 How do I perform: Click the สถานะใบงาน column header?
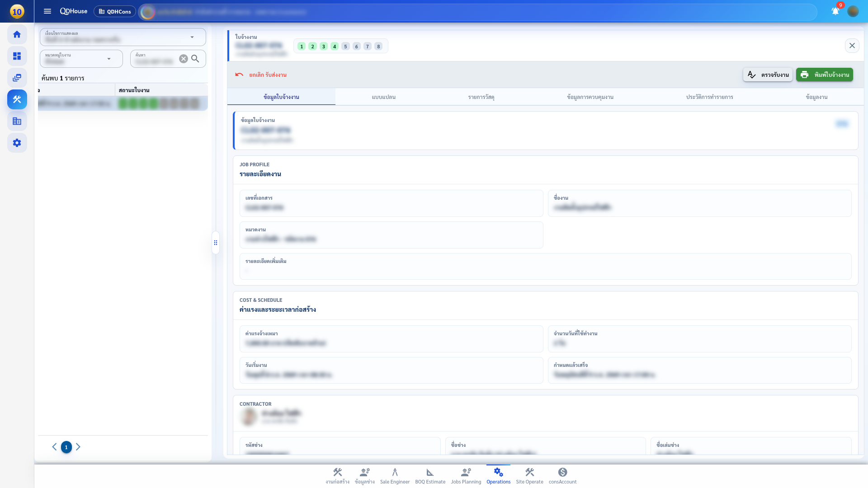click(134, 90)
